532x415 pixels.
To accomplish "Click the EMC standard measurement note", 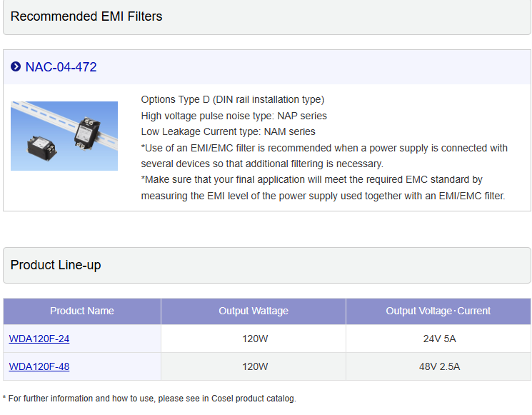I will (x=323, y=188).
